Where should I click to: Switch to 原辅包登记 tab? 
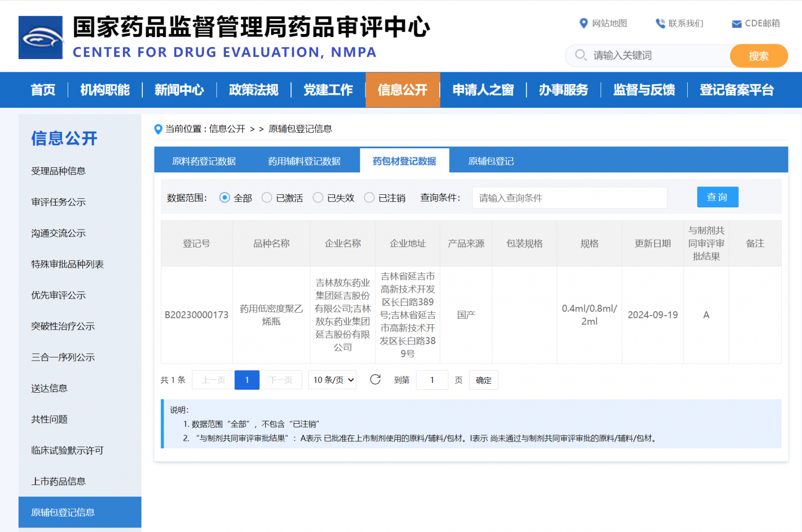click(x=491, y=161)
